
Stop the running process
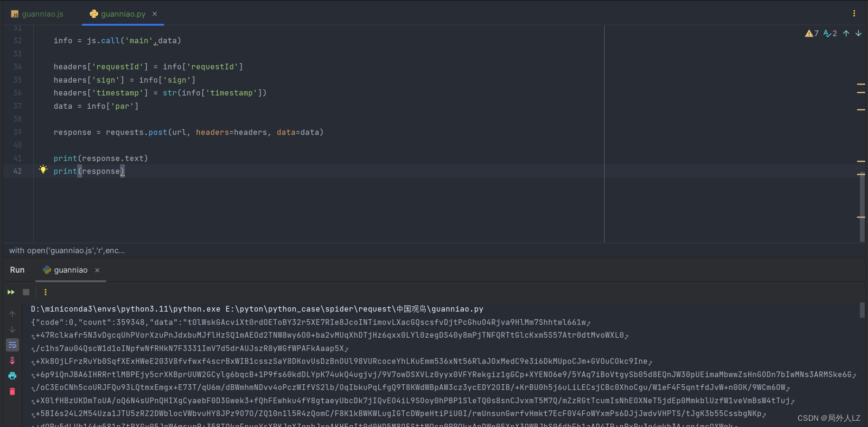[26, 292]
